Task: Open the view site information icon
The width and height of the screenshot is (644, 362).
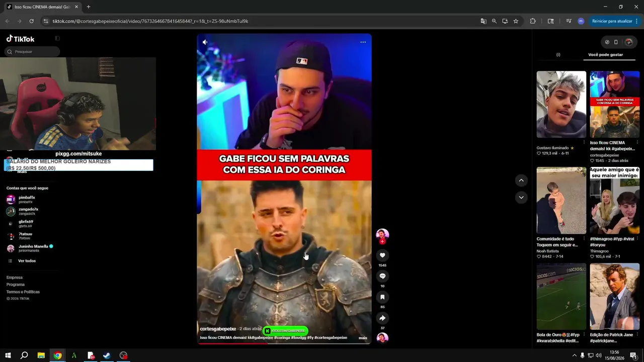Action: click(x=46, y=21)
